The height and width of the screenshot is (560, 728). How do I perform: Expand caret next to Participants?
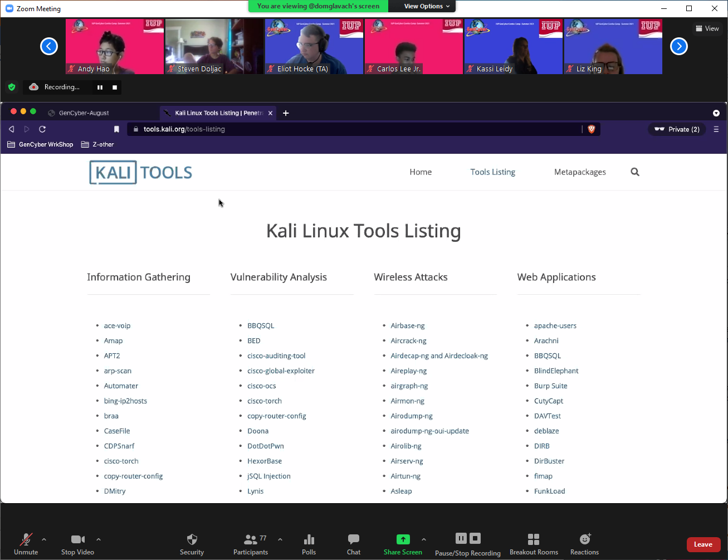pos(280,539)
